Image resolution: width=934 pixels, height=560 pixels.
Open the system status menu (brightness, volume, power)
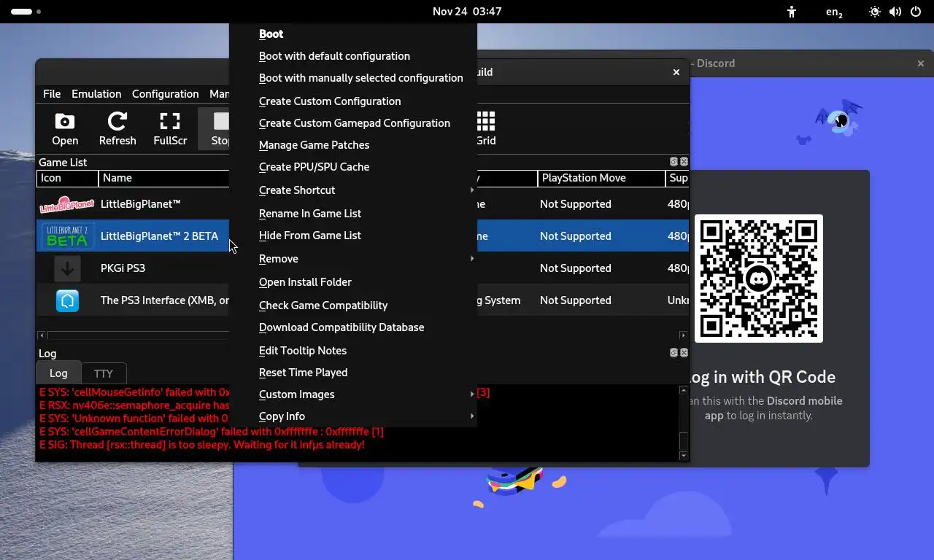pyautogui.click(x=895, y=12)
